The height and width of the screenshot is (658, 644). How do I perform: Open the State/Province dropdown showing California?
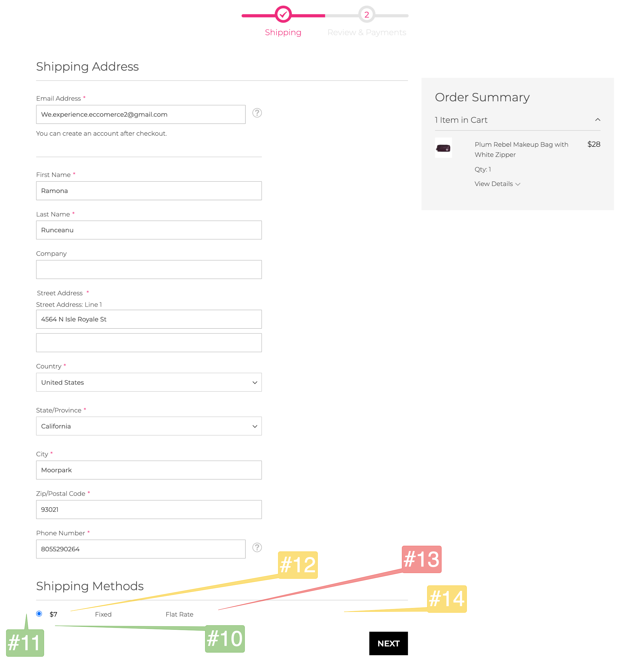(149, 426)
